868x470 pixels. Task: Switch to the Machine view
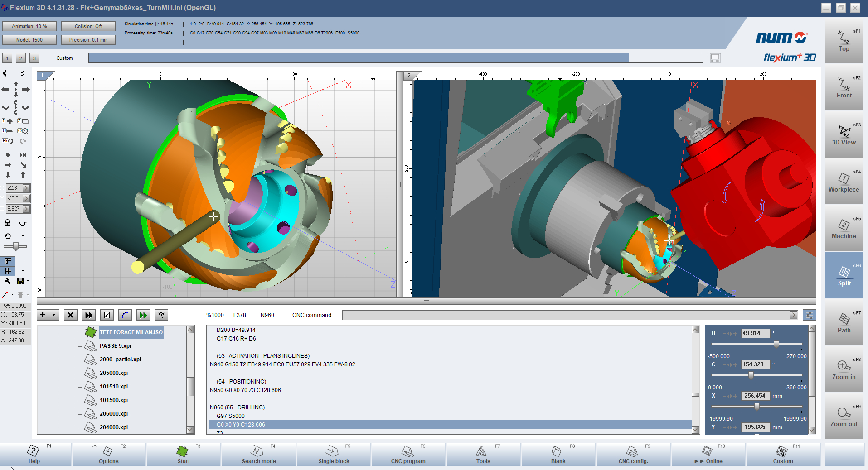[x=844, y=229]
